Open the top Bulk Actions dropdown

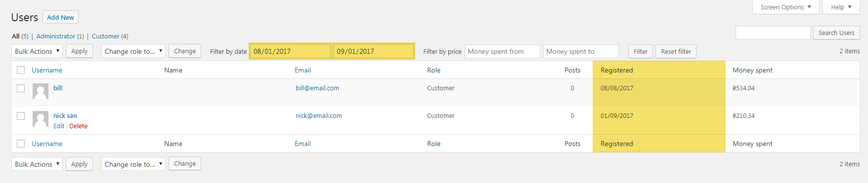coord(37,51)
